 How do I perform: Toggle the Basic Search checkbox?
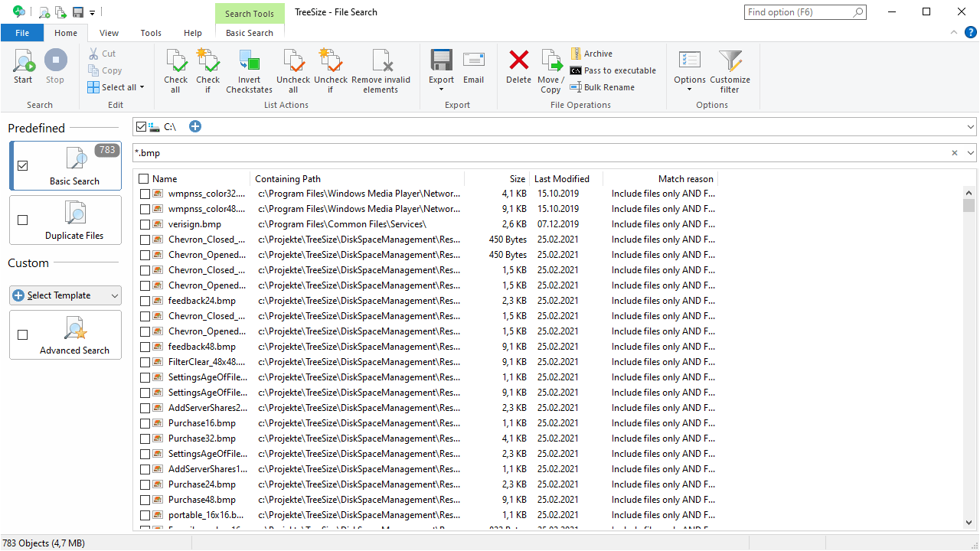(x=22, y=165)
